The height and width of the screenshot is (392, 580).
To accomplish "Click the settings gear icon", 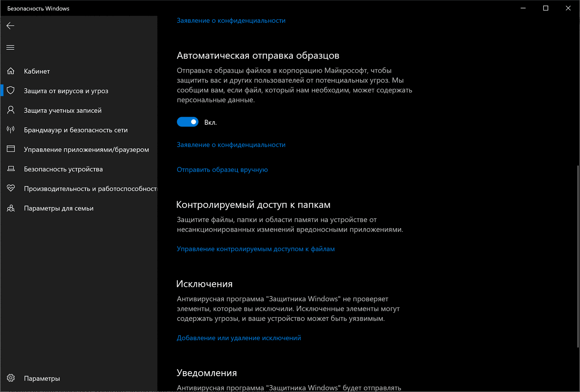I will (11, 378).
